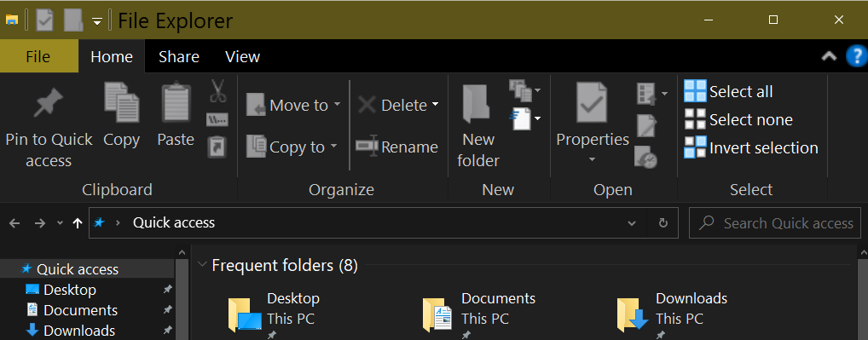Screen dimensions: 868x340
Task: Open Customize Quick Access Toolbar dropdown
Action: coord(97,21)
